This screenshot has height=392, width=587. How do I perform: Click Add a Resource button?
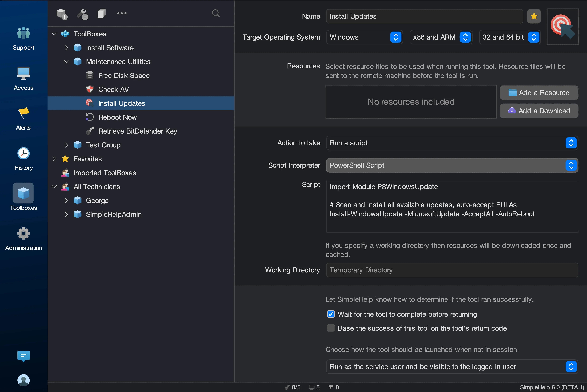(x=539, y=93)
